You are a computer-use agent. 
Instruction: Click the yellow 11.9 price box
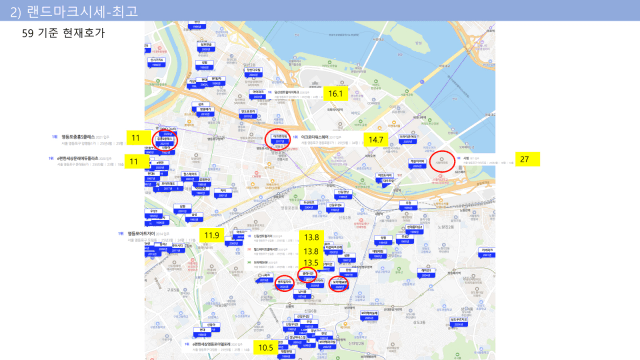(211, 235)
